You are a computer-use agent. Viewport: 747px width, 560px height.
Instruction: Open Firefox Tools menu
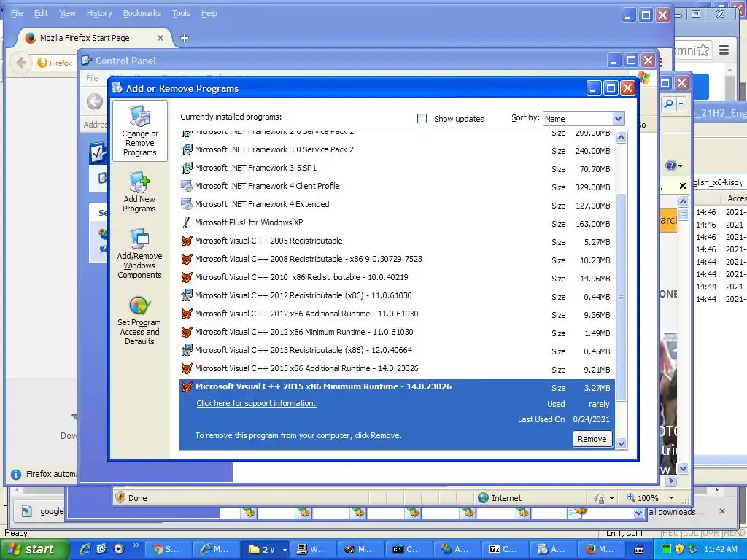tap(181, 13)
